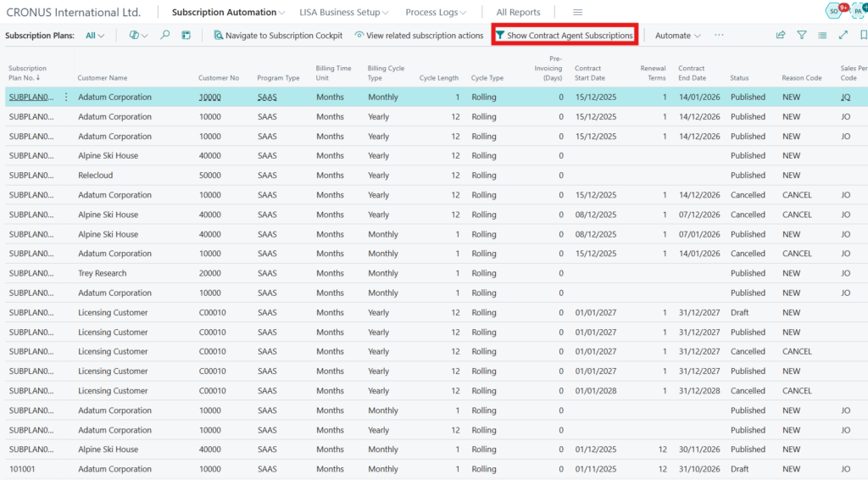Sort by Customer Name column header
This screenshot has width=868, height=480.
[x=103, y=78]
